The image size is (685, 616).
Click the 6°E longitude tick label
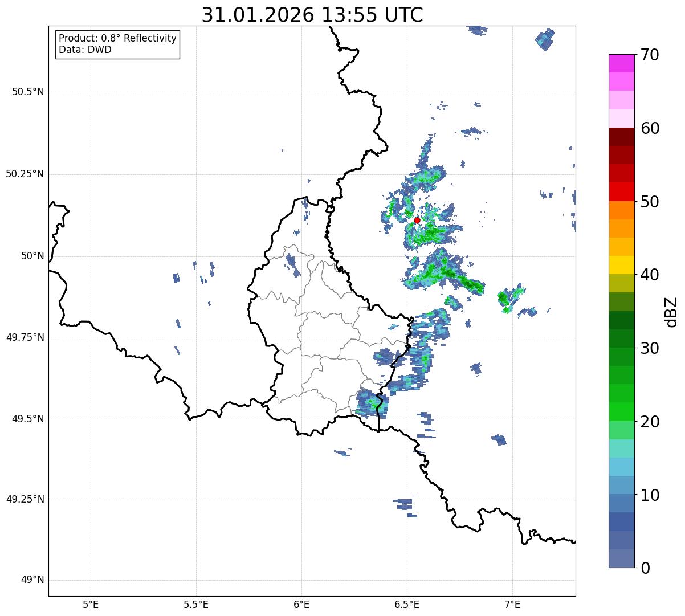coord(301,604)
